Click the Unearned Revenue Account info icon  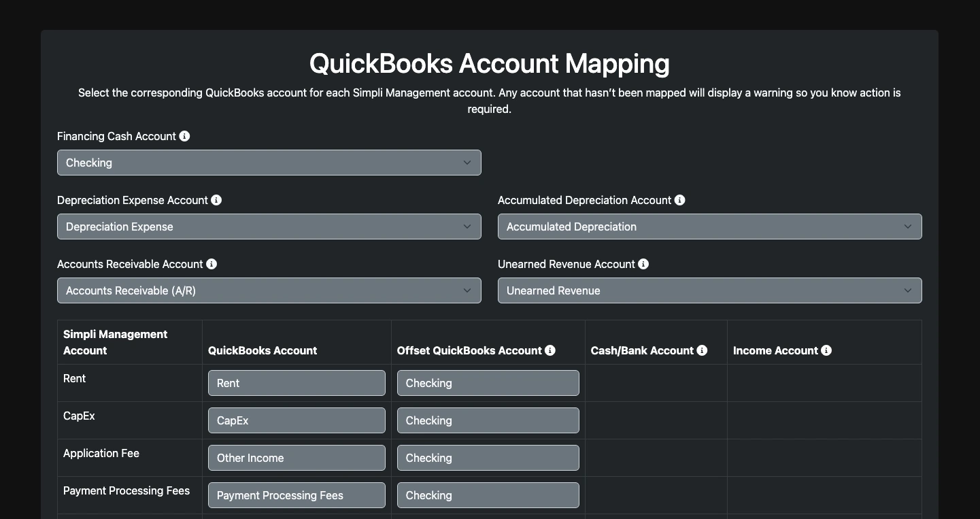point(643,264)
